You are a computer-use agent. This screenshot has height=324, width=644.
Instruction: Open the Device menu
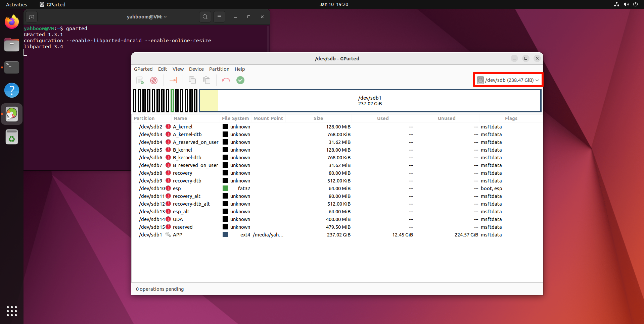tap(196, 69)
